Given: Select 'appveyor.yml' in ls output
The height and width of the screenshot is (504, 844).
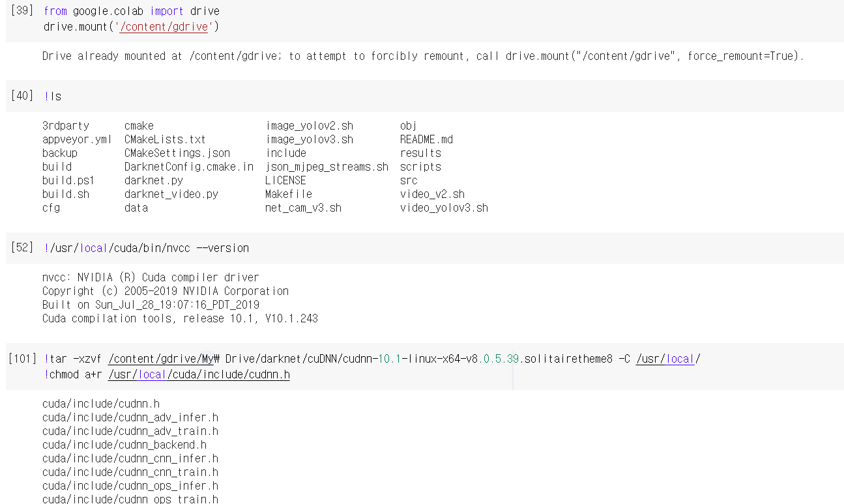Looking at the screenshot, I should pos(77,139).
